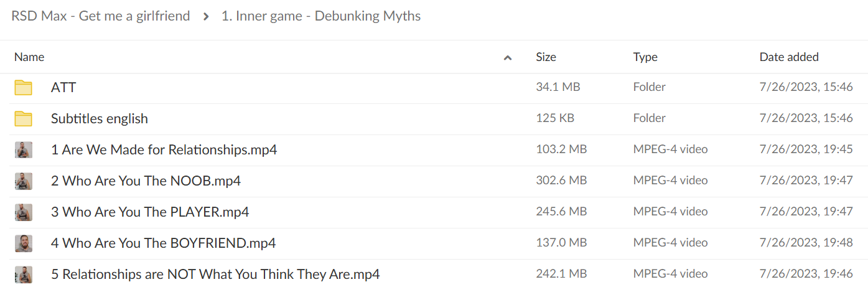868x287 pixels.
Task: Click MPEG-4 video type of PLAYER file
Action: [x=671, y=212]
